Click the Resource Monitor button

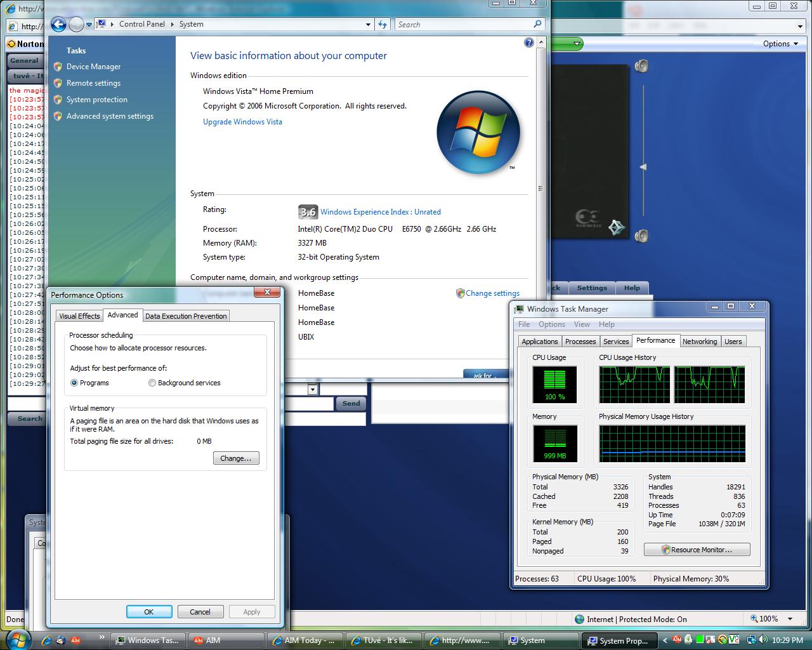pyautogui.click(x=697, y=550)
